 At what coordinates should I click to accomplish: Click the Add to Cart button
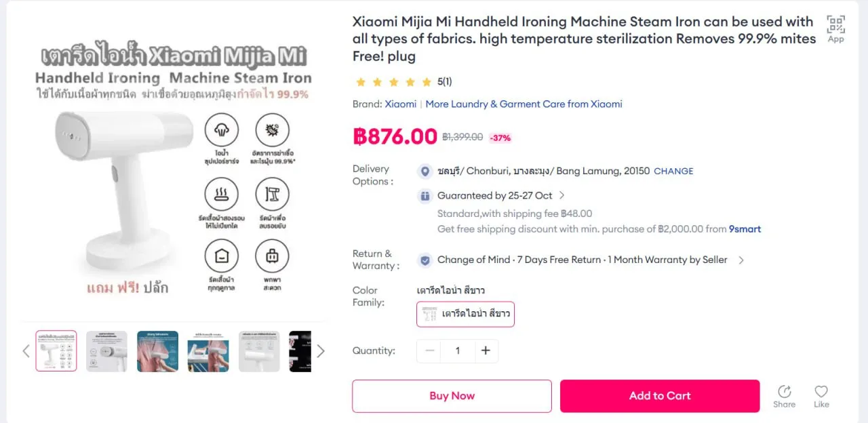[660, 396]
